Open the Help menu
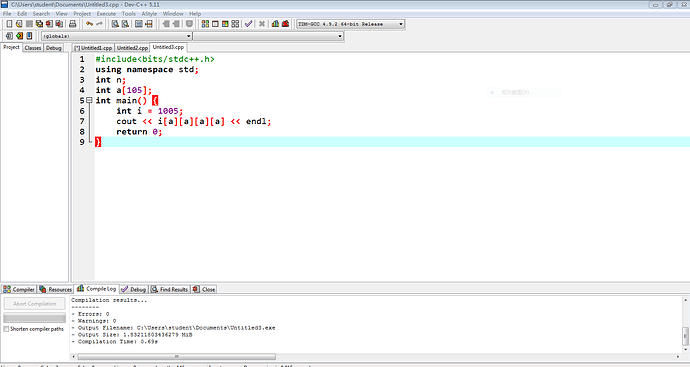Viewport: 690px width, 367px height. [195, 14]
